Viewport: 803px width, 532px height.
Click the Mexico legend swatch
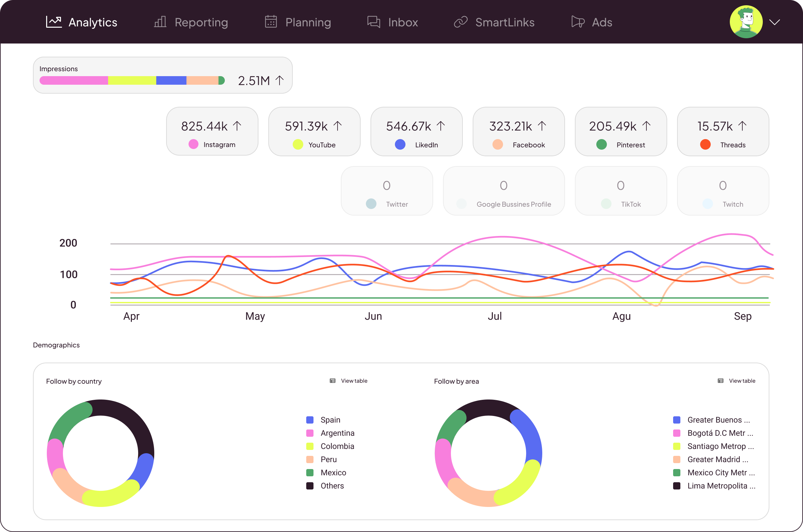click(x=310, y=473)
